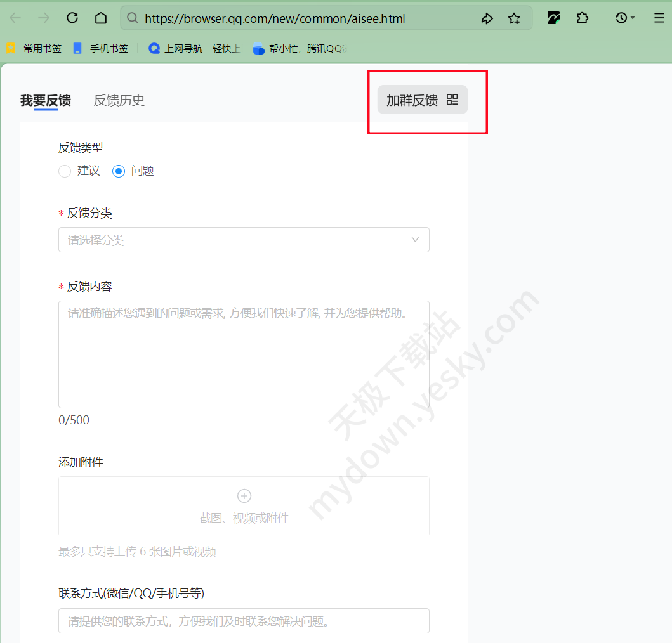Image resolution: width=672 pixels, height=643 pixels.
Task: Open the extensions puzzle icon
Action: coord(582,18)
